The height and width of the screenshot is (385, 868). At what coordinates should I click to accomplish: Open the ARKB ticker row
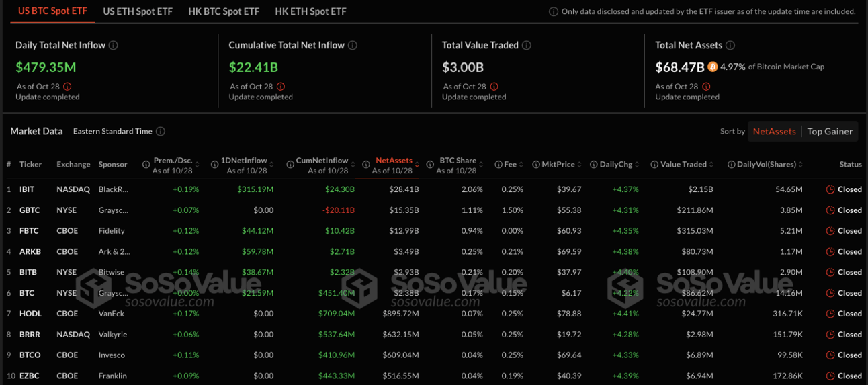pos(434,252)
